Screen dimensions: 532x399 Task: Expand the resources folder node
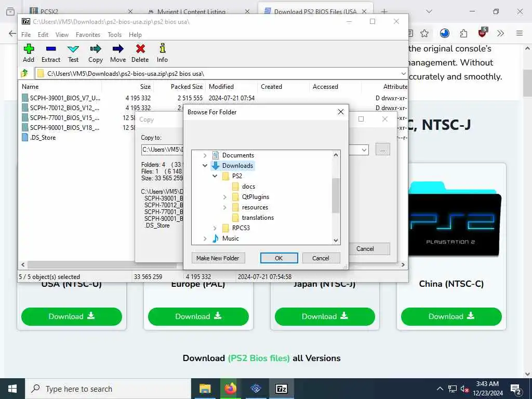point(224,207)
